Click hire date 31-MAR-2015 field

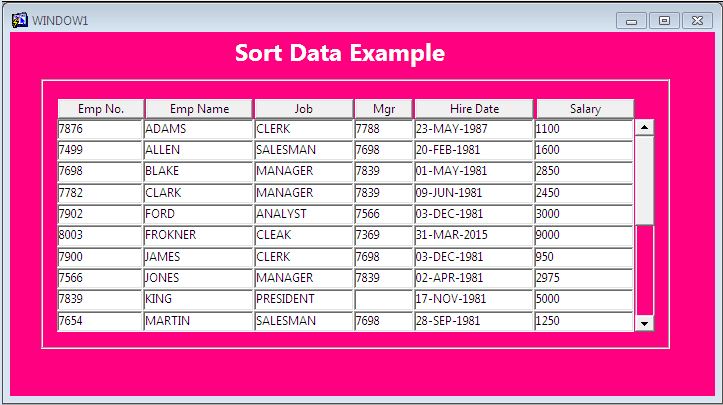[x=474, y=235]
